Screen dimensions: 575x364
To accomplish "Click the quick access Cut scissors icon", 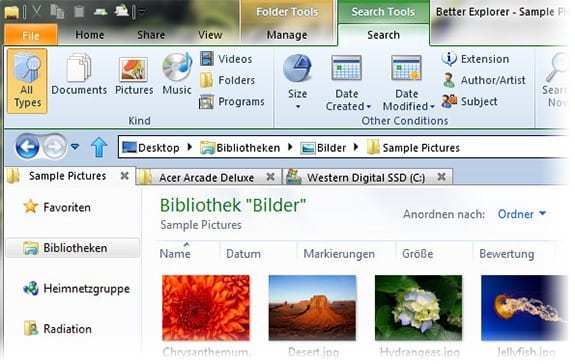I will pyautogui.click(x=36, y=11).
